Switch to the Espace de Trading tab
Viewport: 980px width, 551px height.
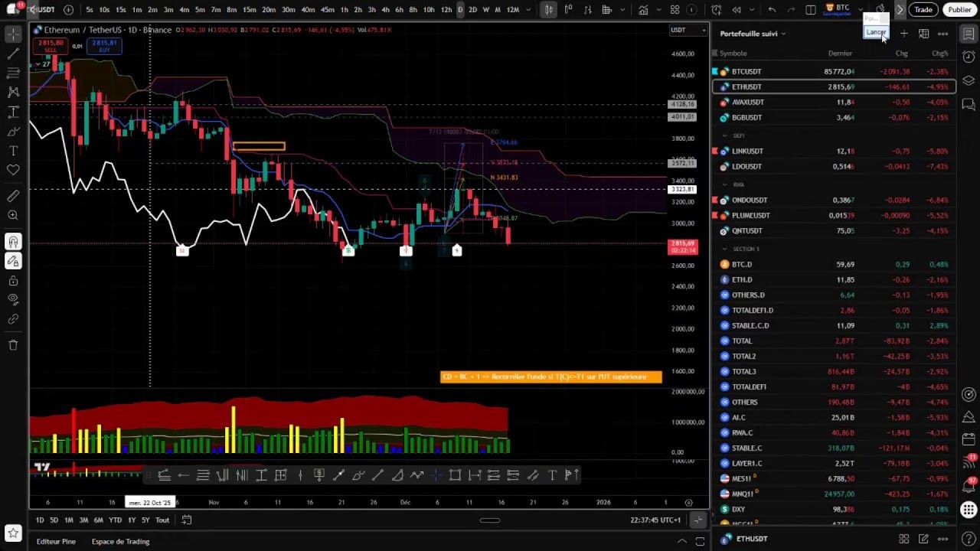click(120, 541)
